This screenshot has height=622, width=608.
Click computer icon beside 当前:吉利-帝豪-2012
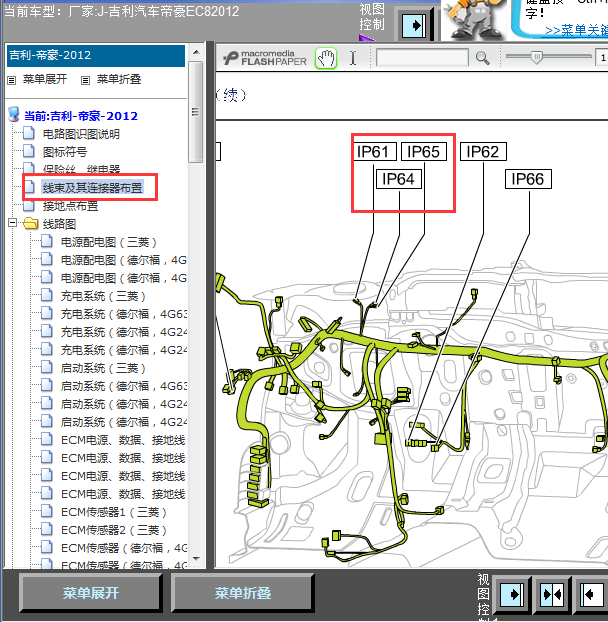[x=14, y=114]
